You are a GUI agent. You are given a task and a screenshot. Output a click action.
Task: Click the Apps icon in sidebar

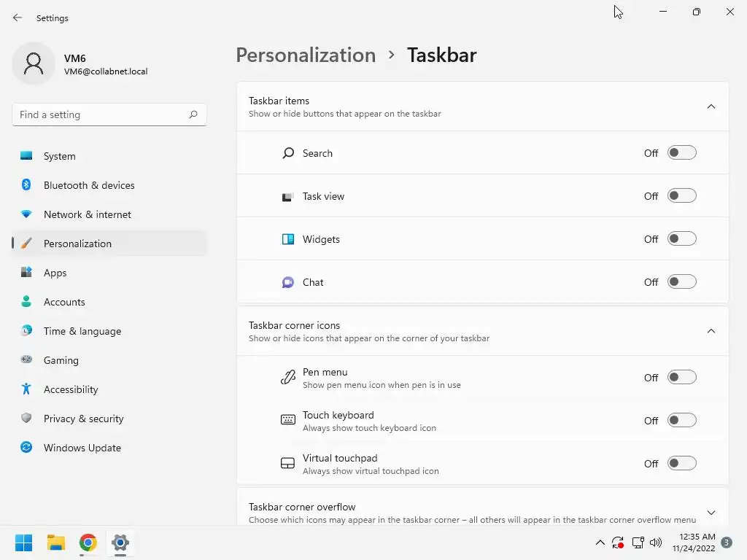click(x=26, y=273)
